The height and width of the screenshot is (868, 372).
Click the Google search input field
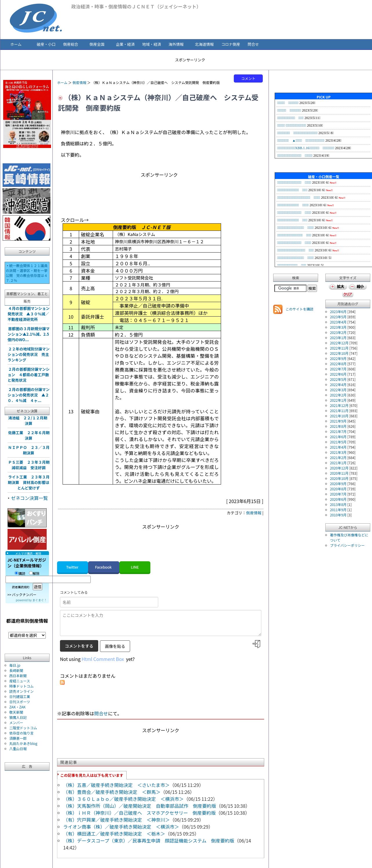point(290,288)
